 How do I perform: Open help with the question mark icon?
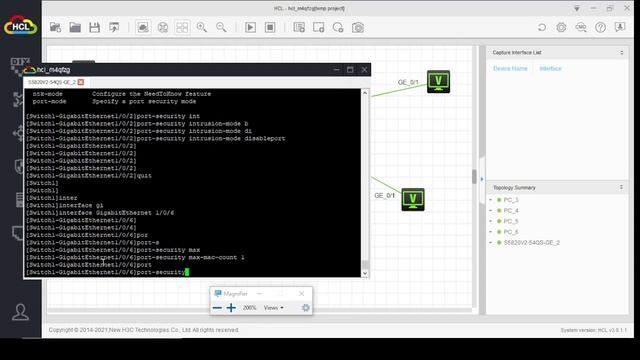(600, 27)
